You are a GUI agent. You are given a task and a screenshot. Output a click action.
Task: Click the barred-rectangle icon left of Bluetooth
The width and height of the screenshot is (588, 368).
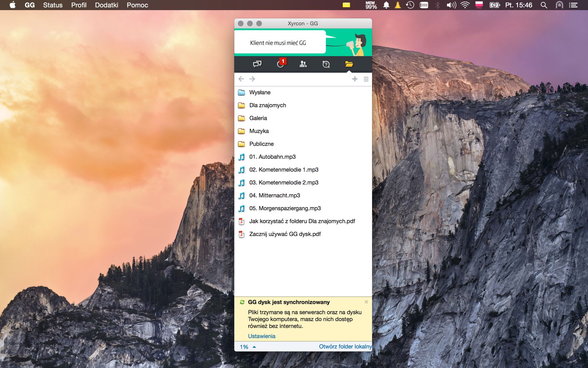[x=424, y=5]
